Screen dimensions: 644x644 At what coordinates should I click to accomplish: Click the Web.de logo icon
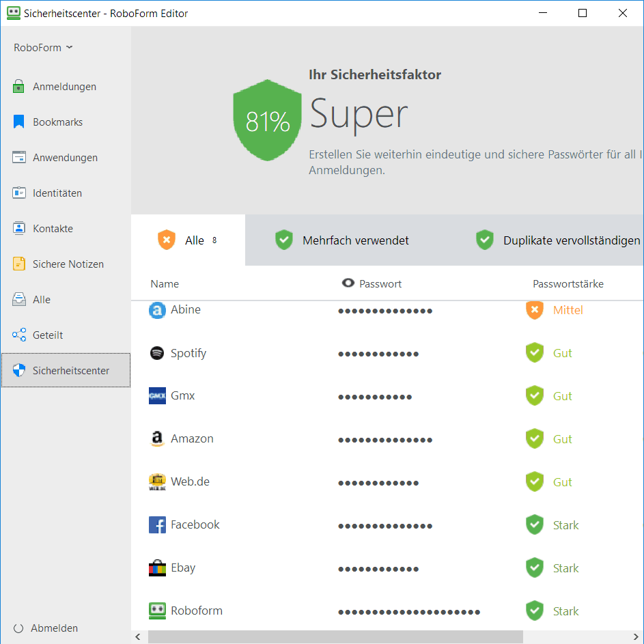157,481
